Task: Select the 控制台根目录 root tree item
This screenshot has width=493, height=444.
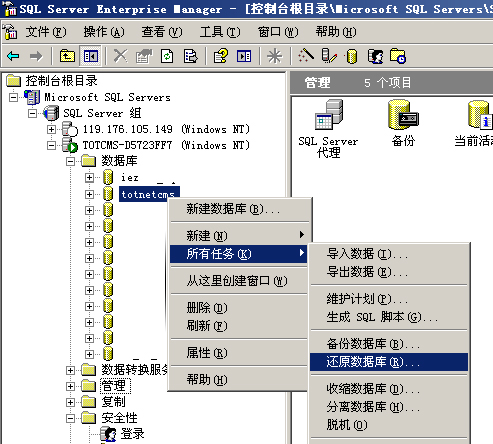Action: (62, 81)
